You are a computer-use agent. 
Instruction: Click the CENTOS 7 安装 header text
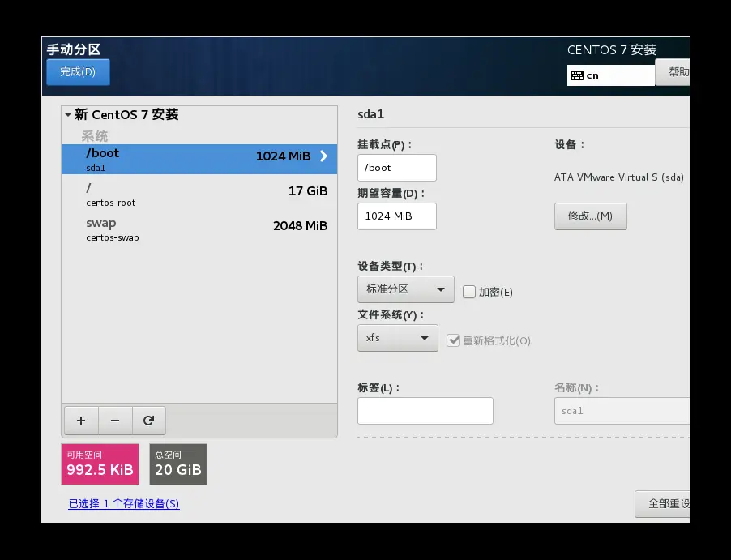[612, 50]
